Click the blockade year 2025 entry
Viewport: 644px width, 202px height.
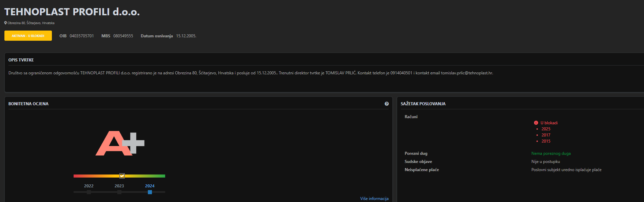coord(546,129)
